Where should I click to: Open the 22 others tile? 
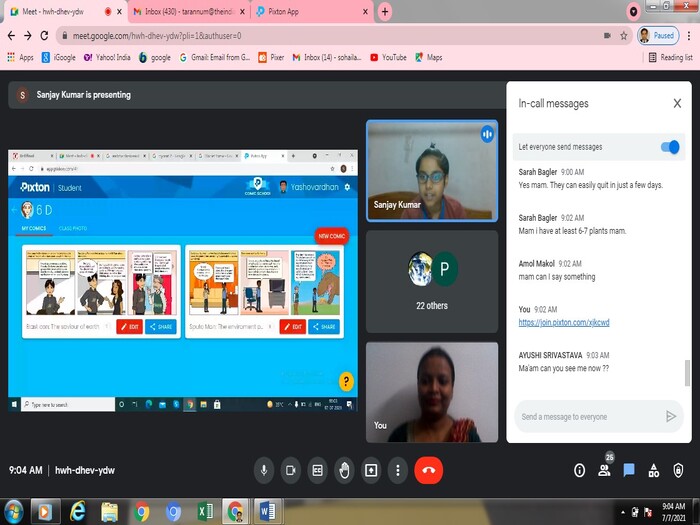coord(432,281)
